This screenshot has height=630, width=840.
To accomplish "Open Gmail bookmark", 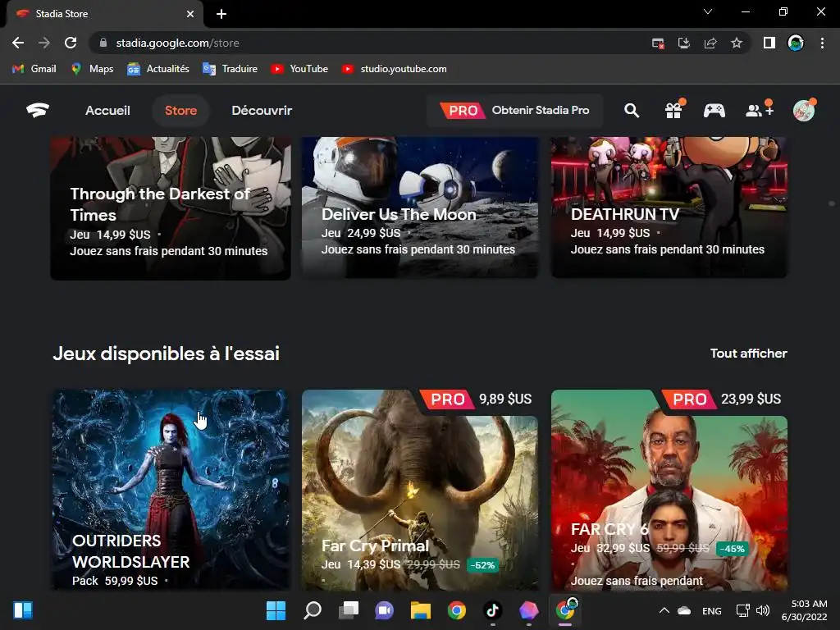I will tap(34, 69).
